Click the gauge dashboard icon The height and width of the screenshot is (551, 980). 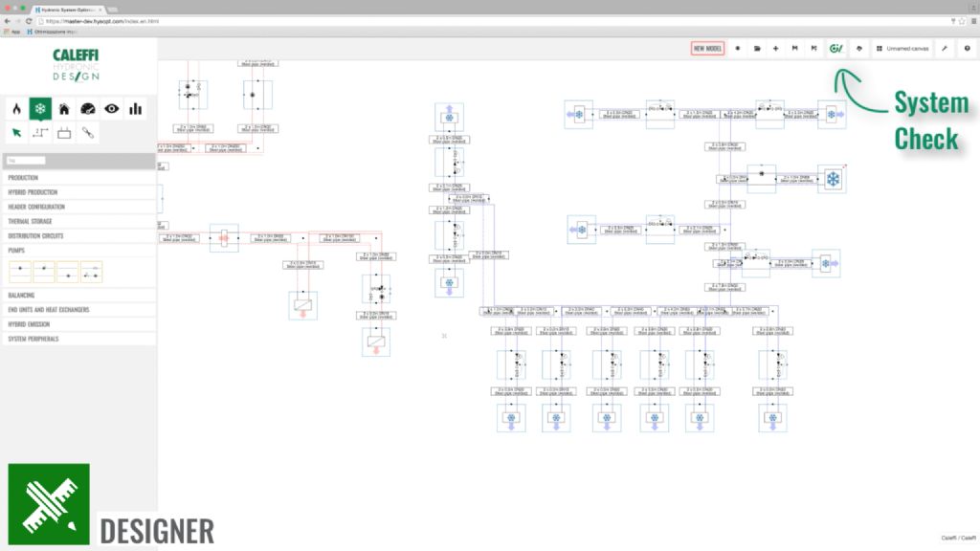(x=88, y=108)
